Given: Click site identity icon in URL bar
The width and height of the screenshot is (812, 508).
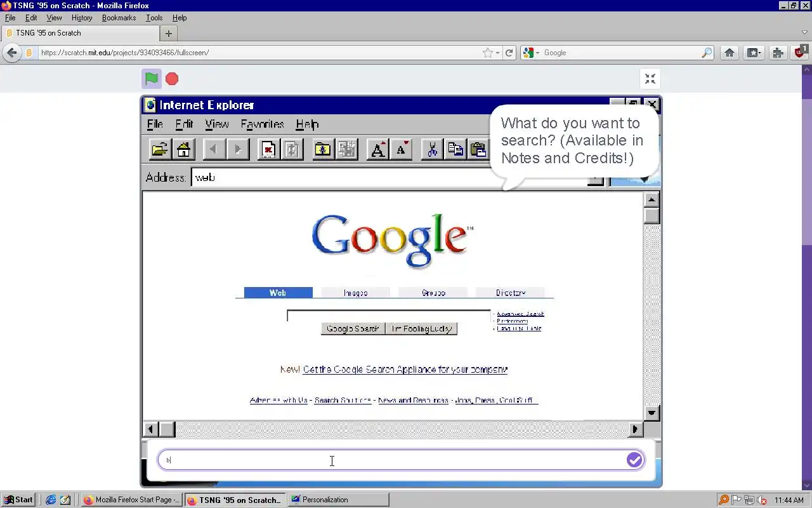Looking at the screenshot, I should pyautogui.click(x=29, y=53).
